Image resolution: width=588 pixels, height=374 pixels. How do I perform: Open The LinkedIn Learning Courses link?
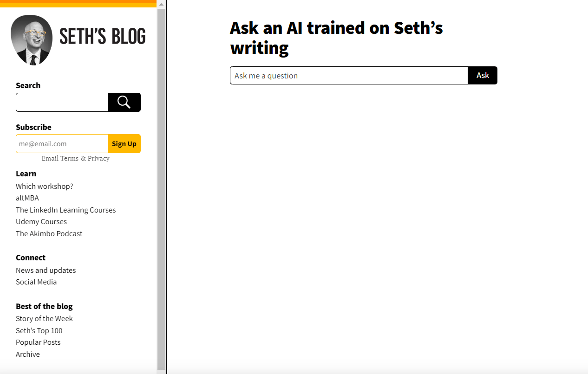[x=66, y=210]
